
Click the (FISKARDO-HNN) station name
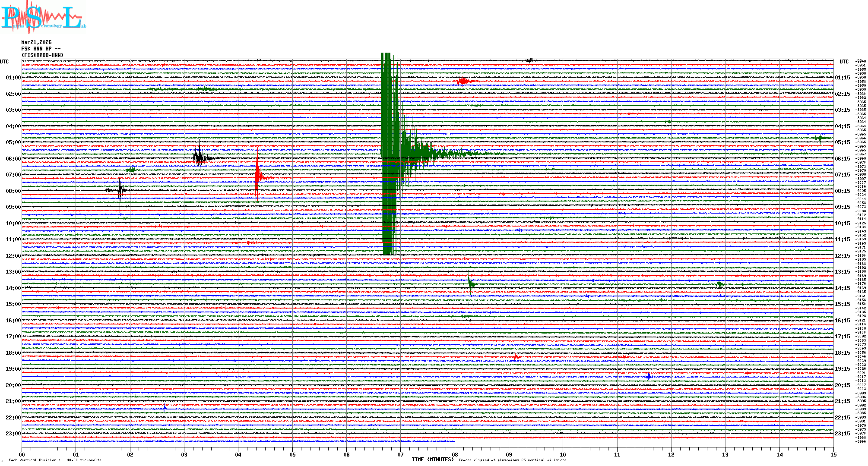click(42, 55)
